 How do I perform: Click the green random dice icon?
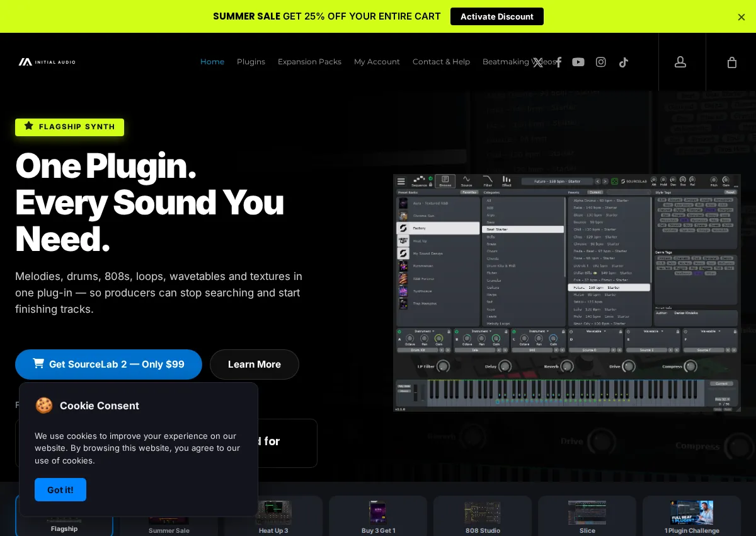(614, 181)
